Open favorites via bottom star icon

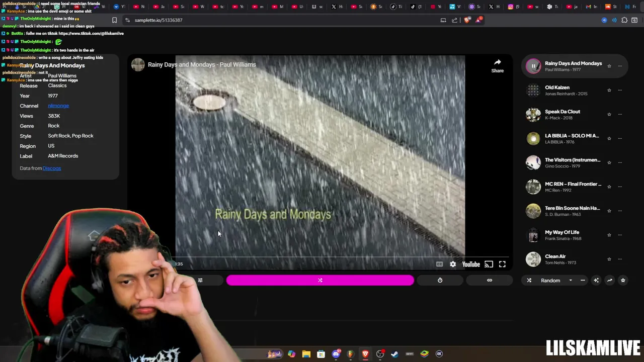click(x=623, y=281)
